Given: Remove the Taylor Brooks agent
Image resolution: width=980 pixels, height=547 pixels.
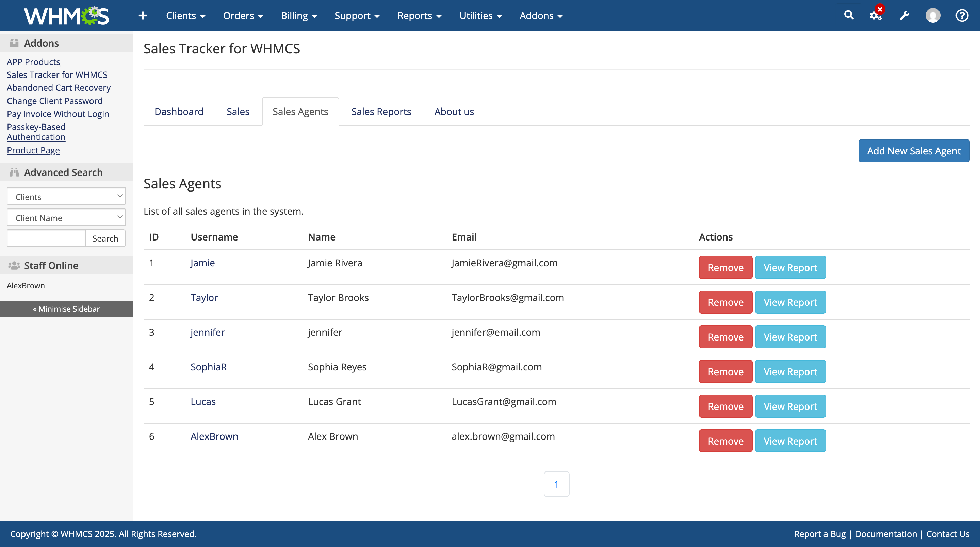Looking at the screenshot, I should 725,302.
